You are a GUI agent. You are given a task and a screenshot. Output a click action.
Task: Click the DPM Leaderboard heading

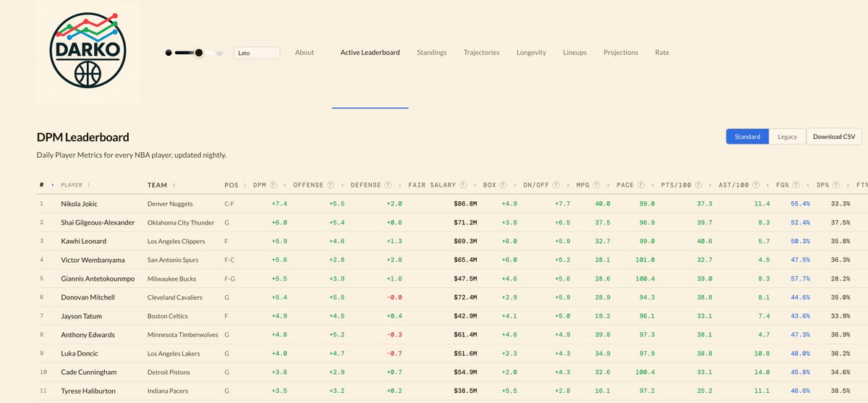(83, 137)
